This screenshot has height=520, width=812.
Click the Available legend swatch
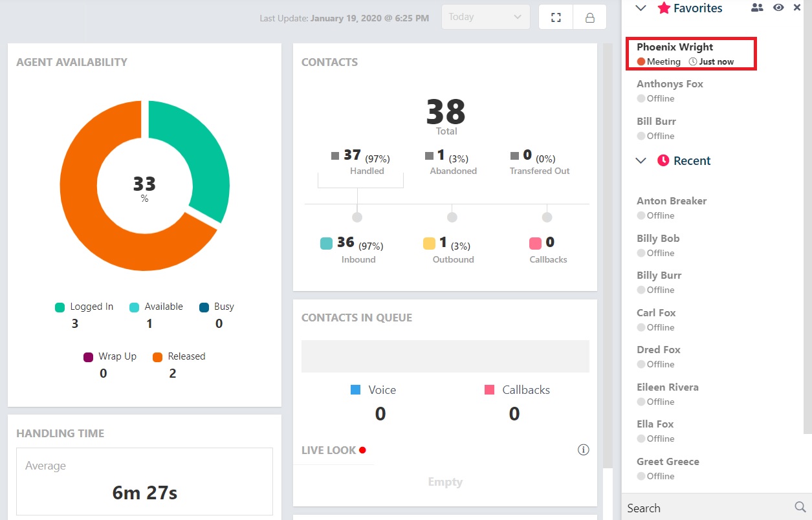(134, 307)
